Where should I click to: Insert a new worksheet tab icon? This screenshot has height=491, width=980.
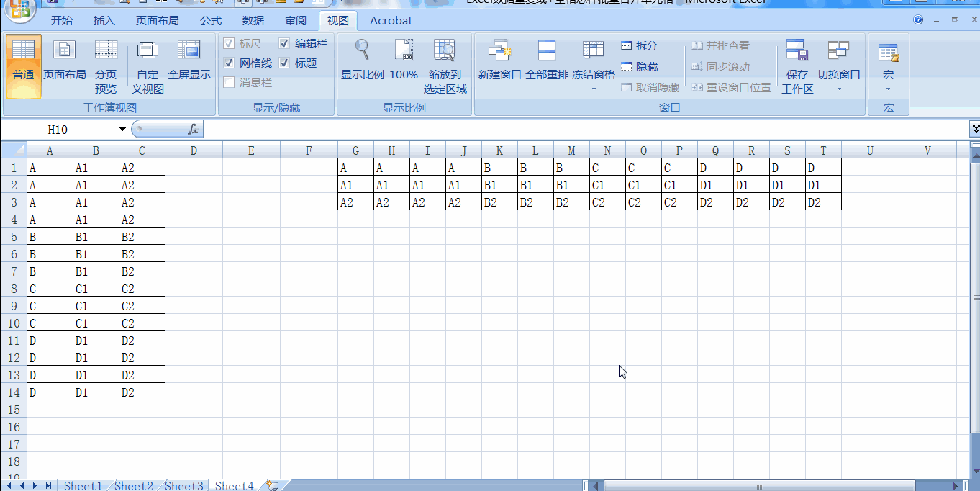(x=273, y=486)
